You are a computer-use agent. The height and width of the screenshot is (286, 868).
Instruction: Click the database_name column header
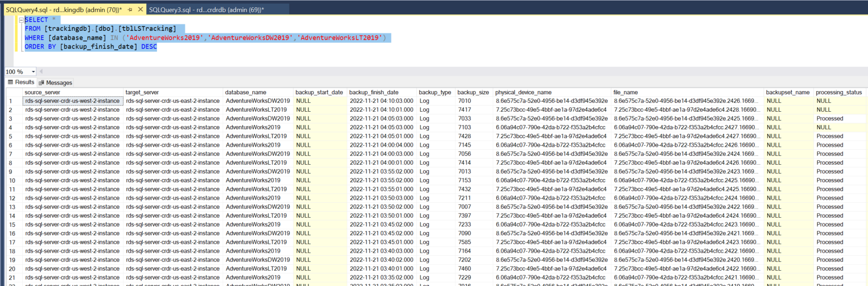(258, 92)
